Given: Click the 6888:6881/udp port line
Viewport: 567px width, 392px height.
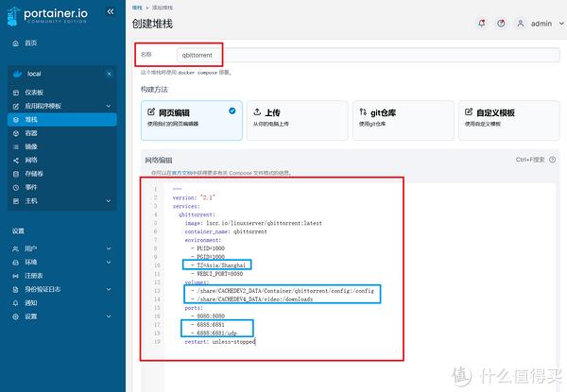Looking at the screenshot, I should point(215,333).
